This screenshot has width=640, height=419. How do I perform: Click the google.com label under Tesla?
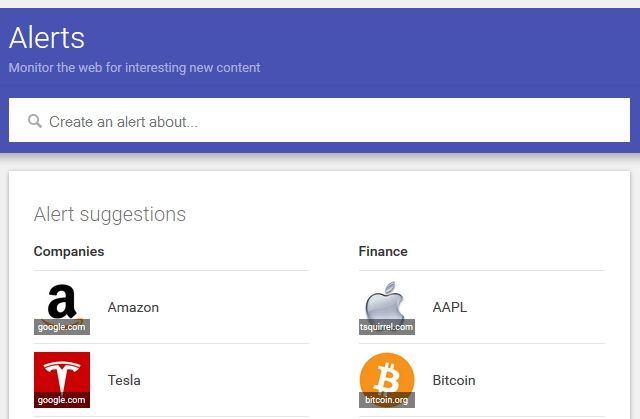tap(62, 400)
